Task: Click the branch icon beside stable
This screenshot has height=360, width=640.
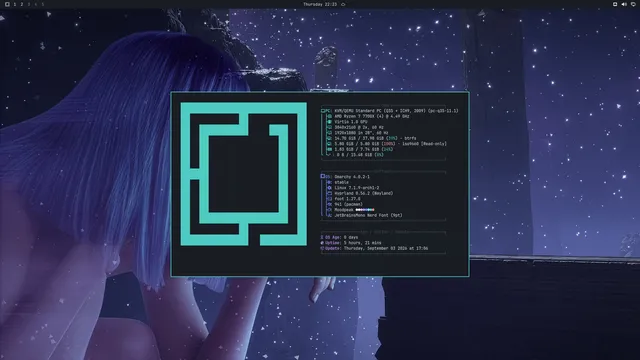Action: click(329, 182)
